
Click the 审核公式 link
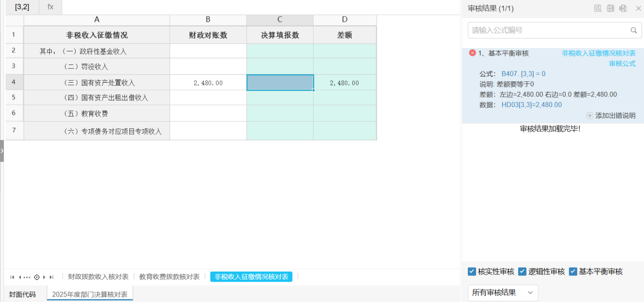[x=622, y=64]
